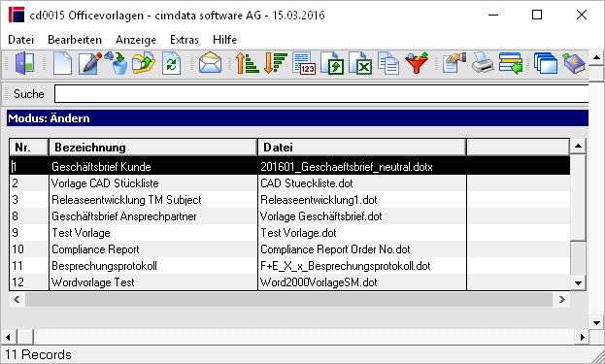
Task: Select row Geschäftsbrief Ansprechpartner
Action: (289, 216)
